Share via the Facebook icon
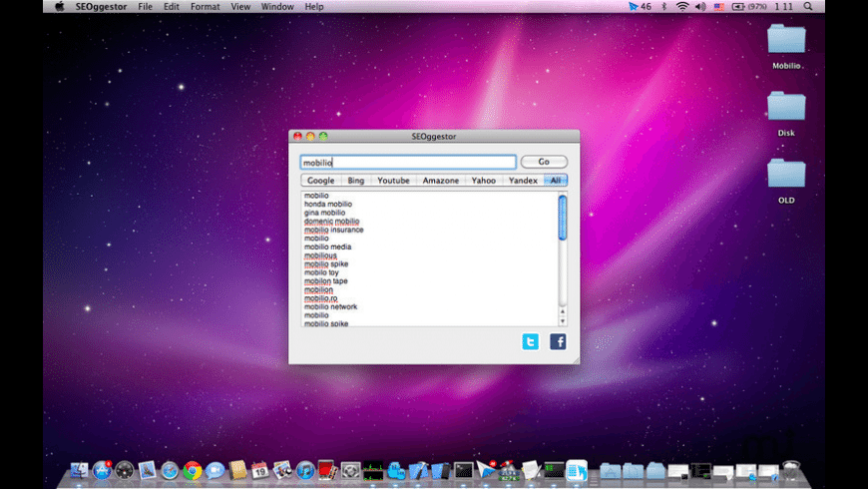The height and width of the screenshot is (489, 868). [558, 341]
